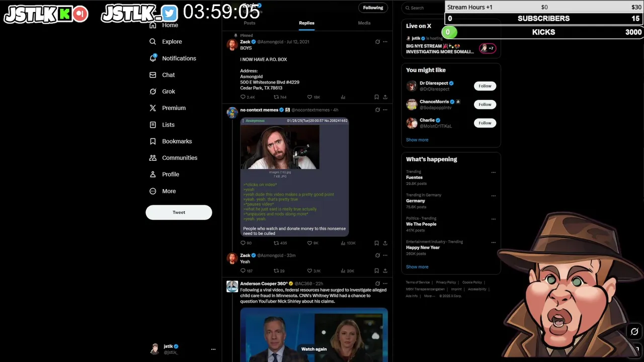Click the white Tweet button

[x=179, y=212]
